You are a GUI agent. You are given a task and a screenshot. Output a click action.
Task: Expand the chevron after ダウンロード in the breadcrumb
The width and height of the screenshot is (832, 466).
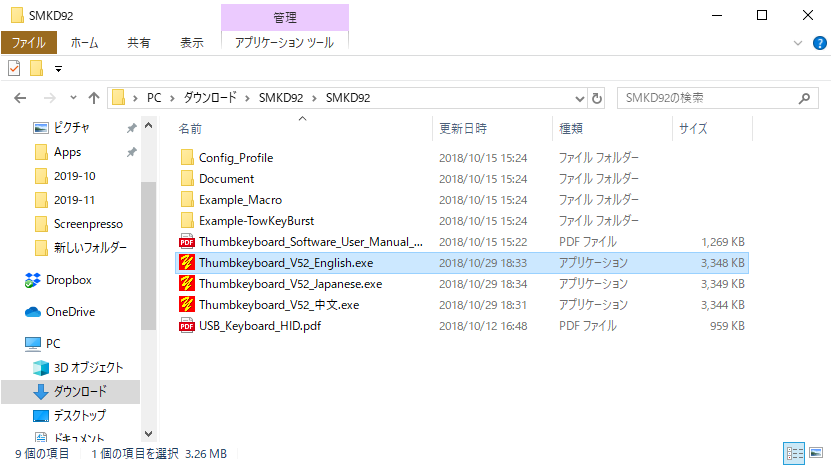click(x=247, y=98)
